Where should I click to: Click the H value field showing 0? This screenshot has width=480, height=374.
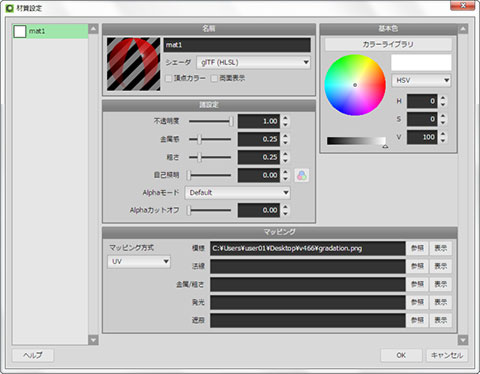(422, 101)
